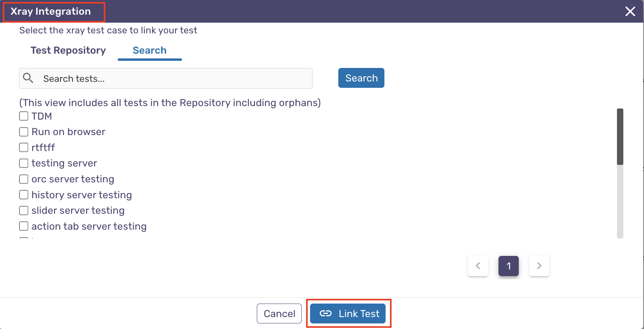The width and height of the screenshot is (644, 329).
Task: Go to previous page arrow
Action: coord(478,266)
